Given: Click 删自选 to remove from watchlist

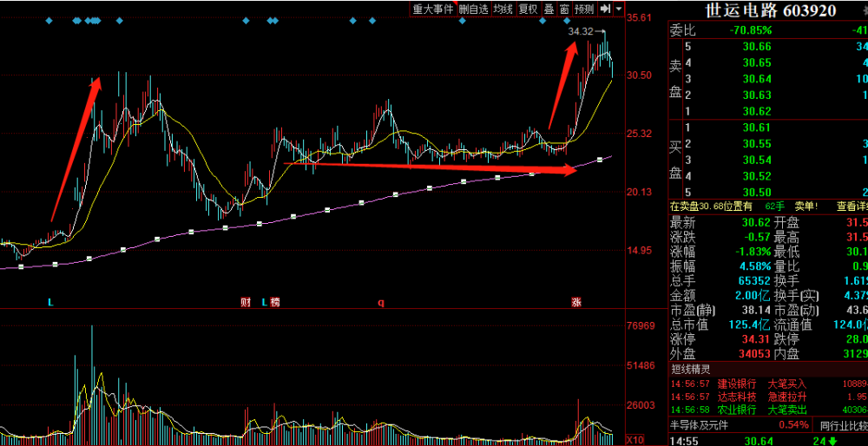Looking at the screenshot, I should point(474,9).
